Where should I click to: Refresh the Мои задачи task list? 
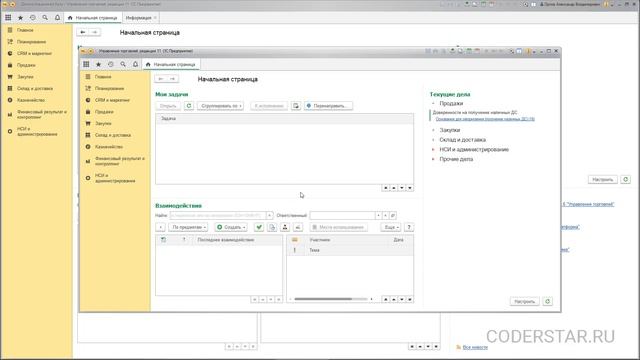click(189, 106)
